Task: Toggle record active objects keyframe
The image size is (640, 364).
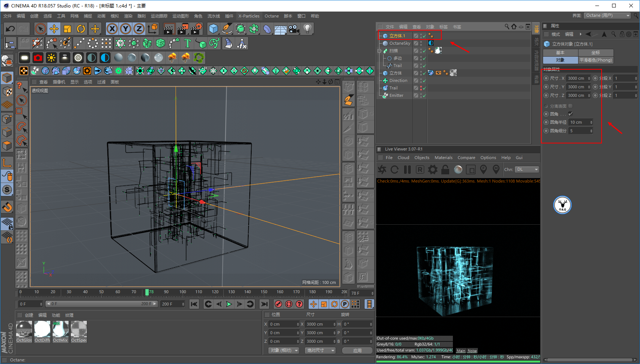Action: pos(278,304)
